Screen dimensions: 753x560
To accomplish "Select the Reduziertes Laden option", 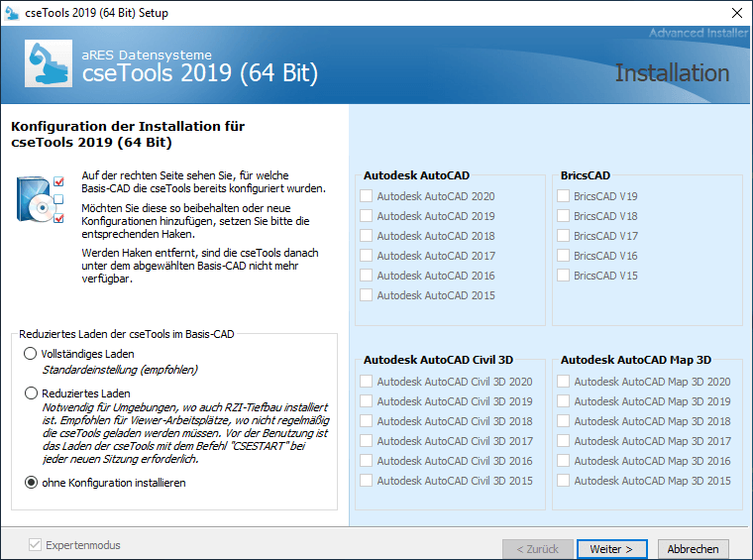I will pyautogui.click(x=31, y=393).
